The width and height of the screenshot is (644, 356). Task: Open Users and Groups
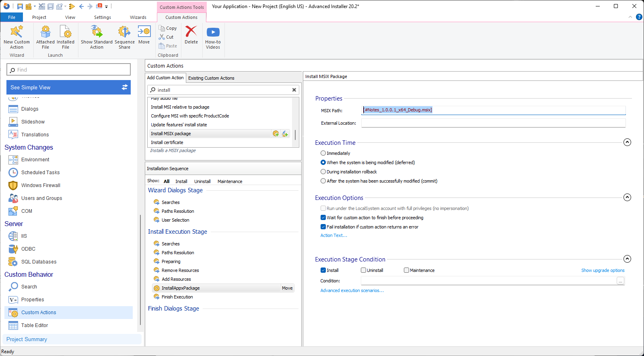[41, 198]
